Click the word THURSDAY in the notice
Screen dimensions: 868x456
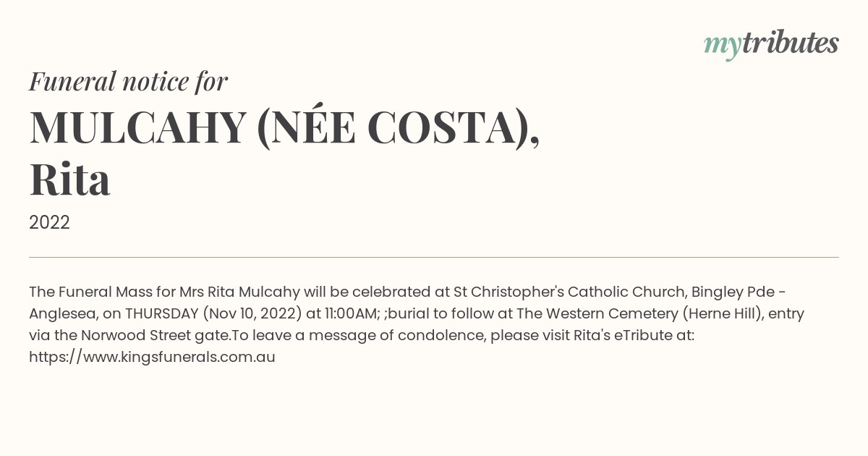(x=162, y=314)
